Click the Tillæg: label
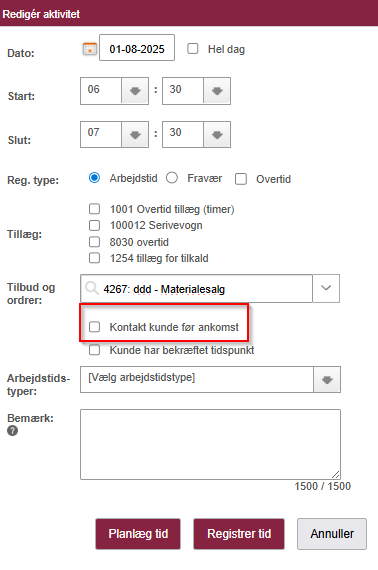The width and height of the screenshot is (378, 570). 24,234
